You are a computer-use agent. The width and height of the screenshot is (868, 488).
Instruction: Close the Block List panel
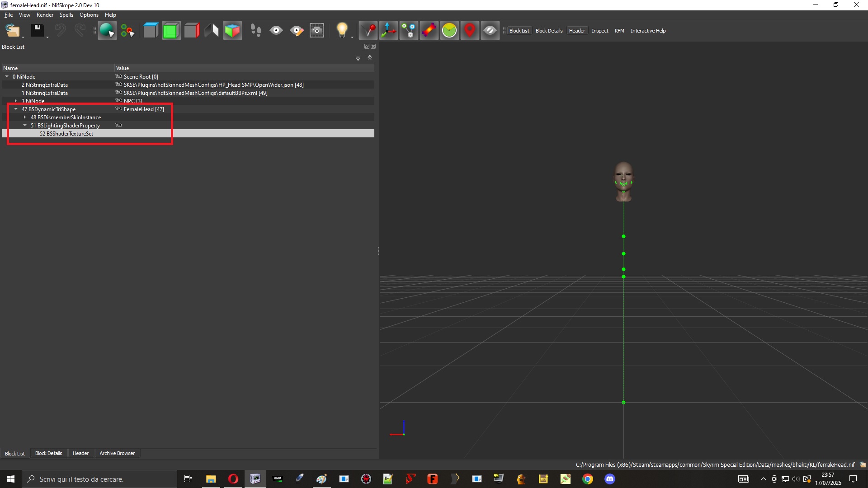[373, 47]
